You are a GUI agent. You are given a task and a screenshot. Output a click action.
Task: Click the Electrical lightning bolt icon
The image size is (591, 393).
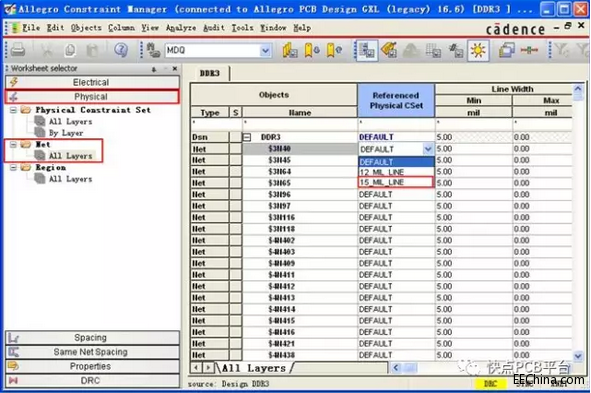pos(14,82)
